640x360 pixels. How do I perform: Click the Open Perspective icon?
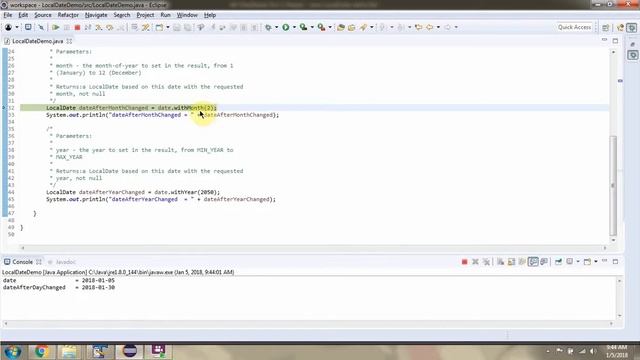pos(606,27)
